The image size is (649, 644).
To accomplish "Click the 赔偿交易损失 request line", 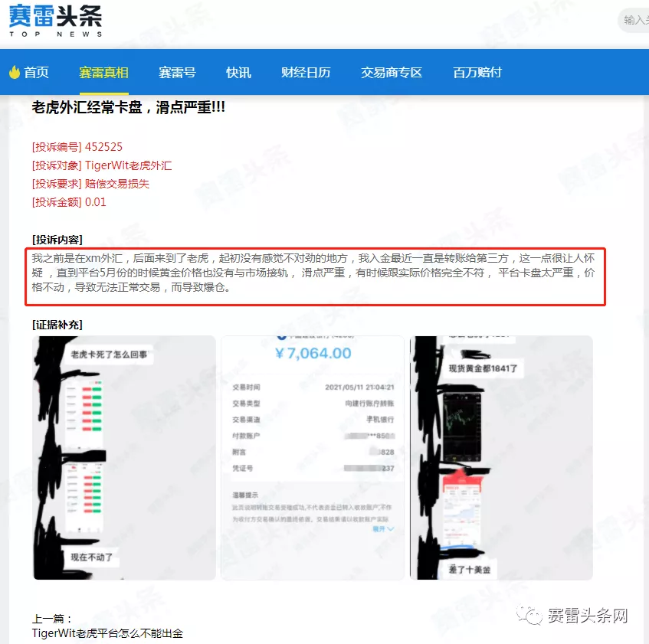I will pyautogui.click(x=116, y=184).
